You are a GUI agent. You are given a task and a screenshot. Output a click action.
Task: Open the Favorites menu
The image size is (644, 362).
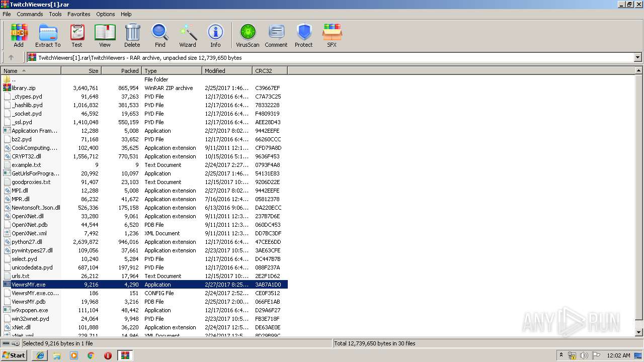pyautogui.click(x=79, y=14)
